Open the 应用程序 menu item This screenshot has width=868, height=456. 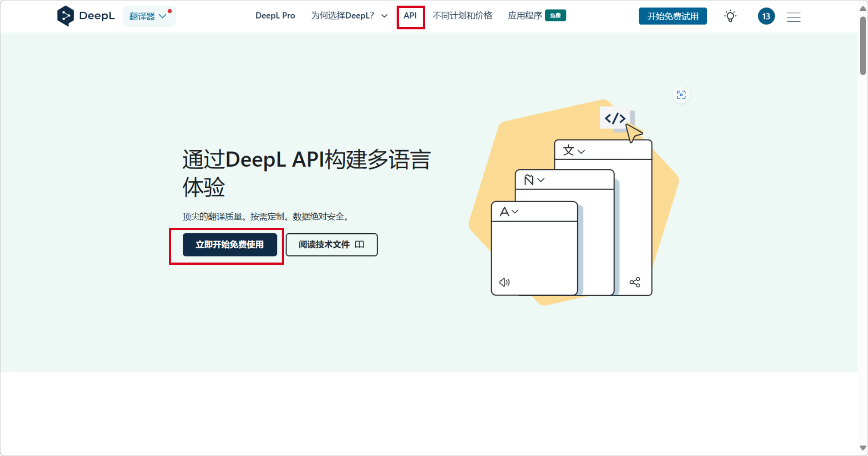pyautogui.click(x=525, y=16)
